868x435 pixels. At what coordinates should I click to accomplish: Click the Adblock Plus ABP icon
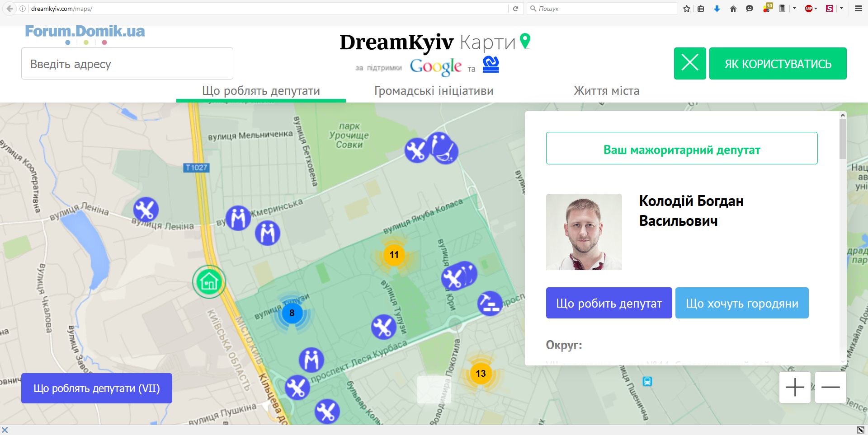point(809,9)
